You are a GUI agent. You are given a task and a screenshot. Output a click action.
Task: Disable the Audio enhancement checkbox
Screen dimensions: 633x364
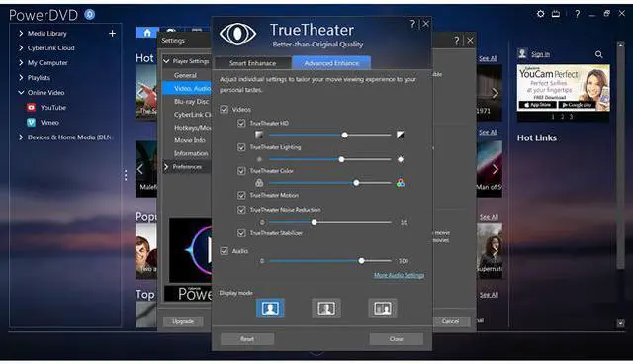[x=225, y=251]
